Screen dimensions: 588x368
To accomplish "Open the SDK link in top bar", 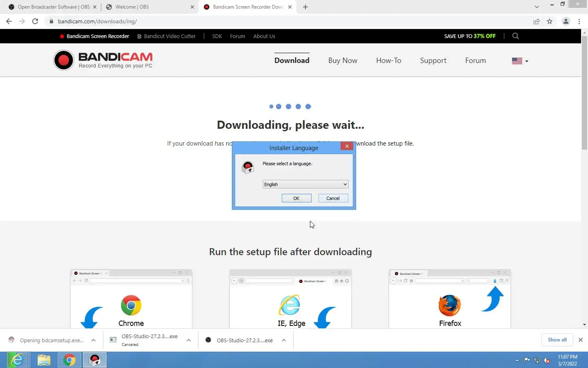I will [x=217, y=36].
